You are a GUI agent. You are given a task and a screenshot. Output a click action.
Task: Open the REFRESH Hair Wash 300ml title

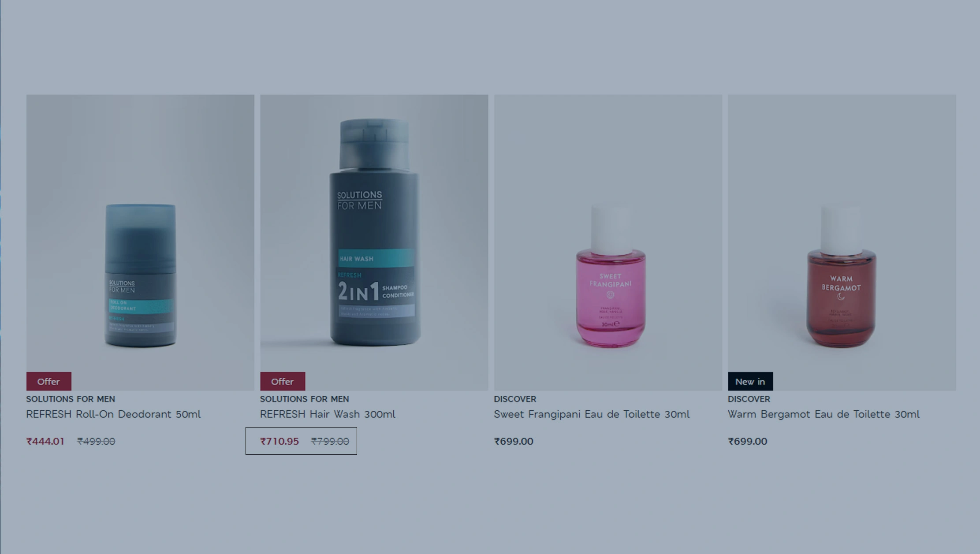pyautogui.click(x=328, y=414)
